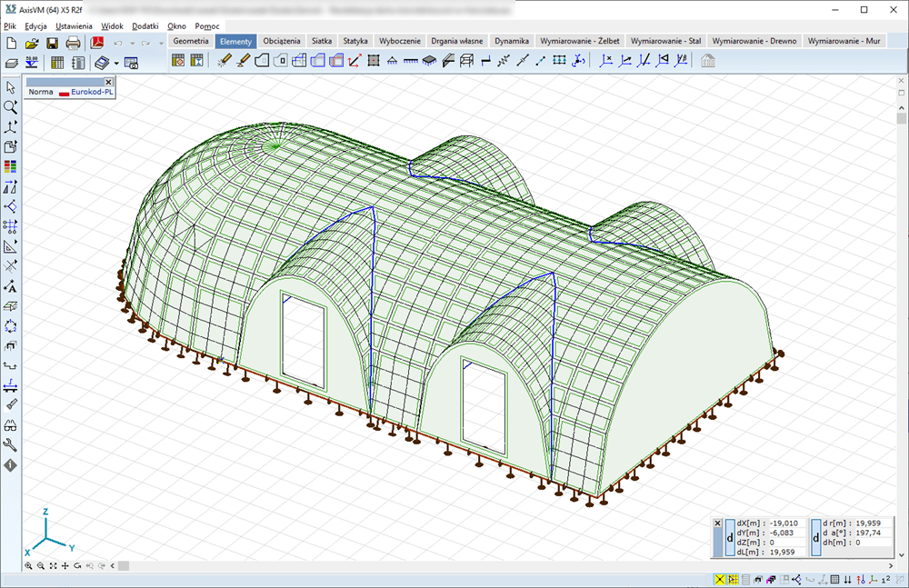Click the greyed building icon in the toolbar
909x588 pixels.
(708, 61)
